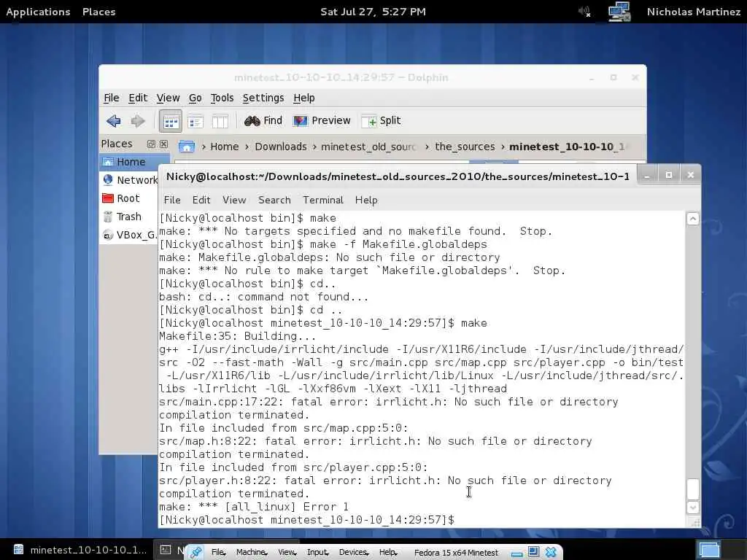This screenshot has width=747, height=560.
Task: Open Dolphin File menu
Action: tap(112, 98)
